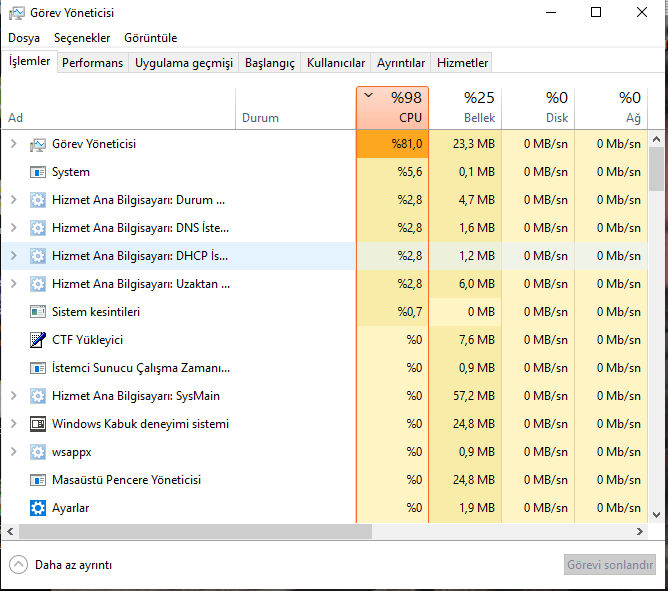Click the gear icon for Hizmet Ana Bilgisayarı: Durum
The width and height of the screenshot is (668, 591).
point(37,200)
